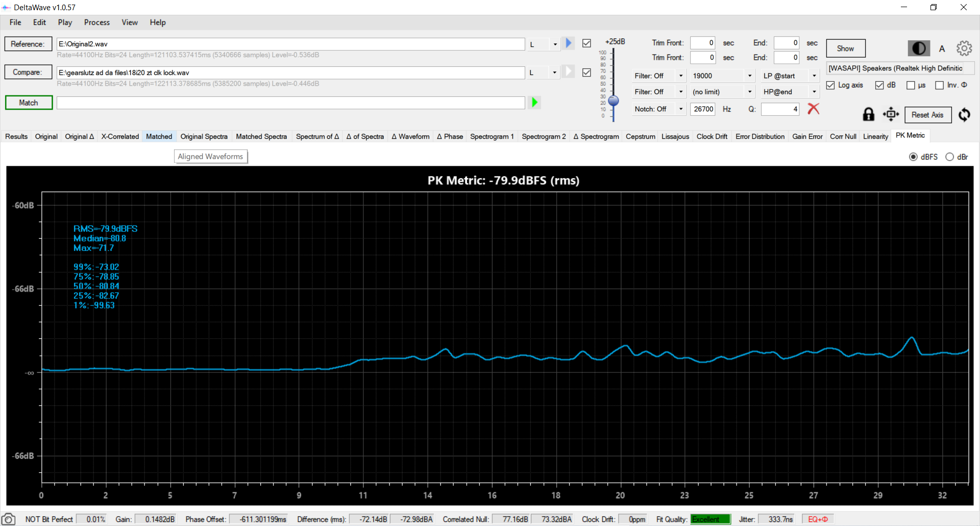Open the 19000 frequency dropdown

[x=722, y=76]
